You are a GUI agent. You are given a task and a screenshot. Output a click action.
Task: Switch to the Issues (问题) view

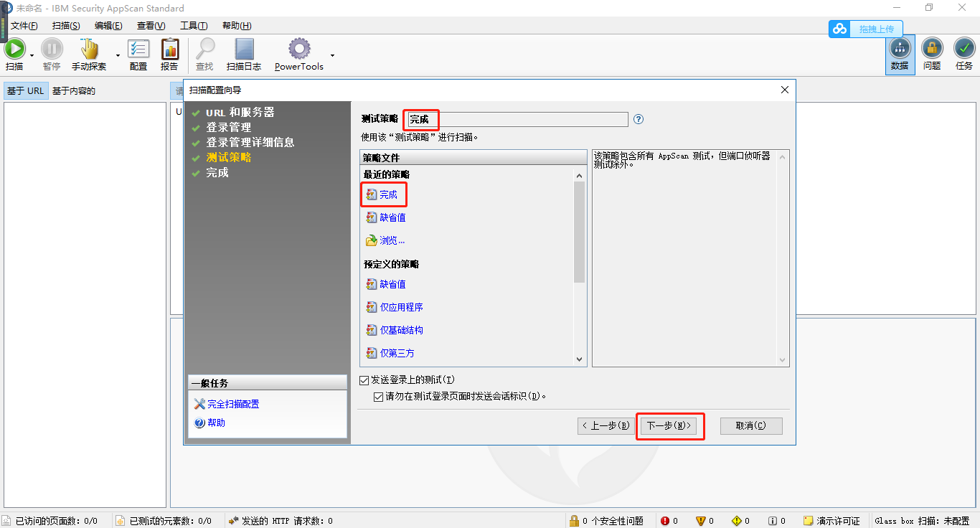[x=932, y=55]
